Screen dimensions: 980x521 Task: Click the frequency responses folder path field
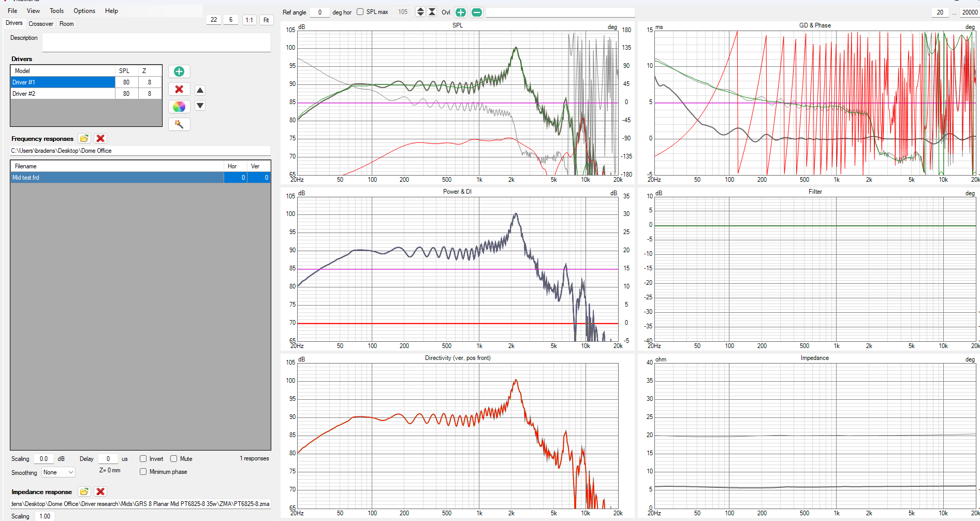click(140, 151)
